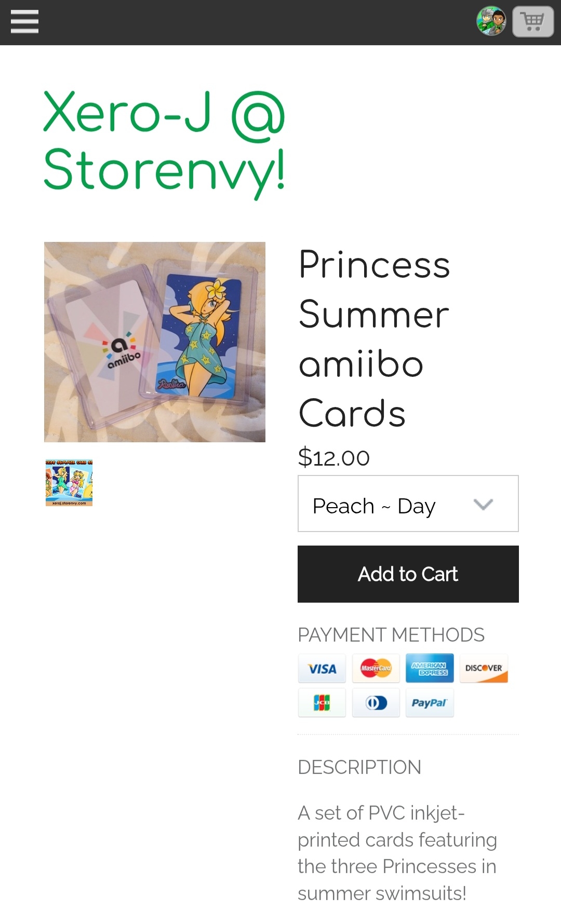This screenshot has width=561, height=924.
Task: Open the hamburger navigation menu
Action: 24,22
